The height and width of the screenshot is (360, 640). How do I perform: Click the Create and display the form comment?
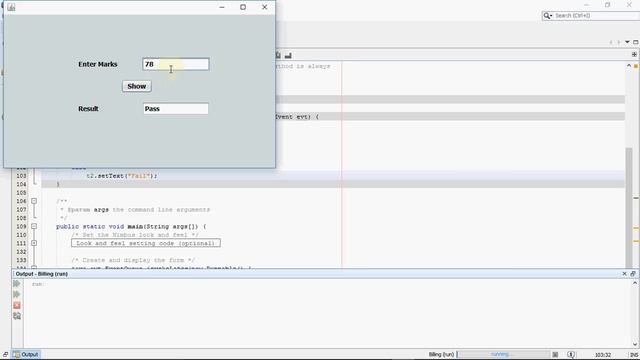[x=133, y=260]
